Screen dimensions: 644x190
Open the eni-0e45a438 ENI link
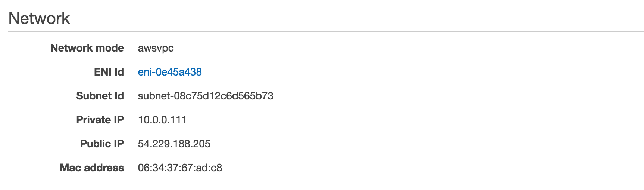click(170, 72)
